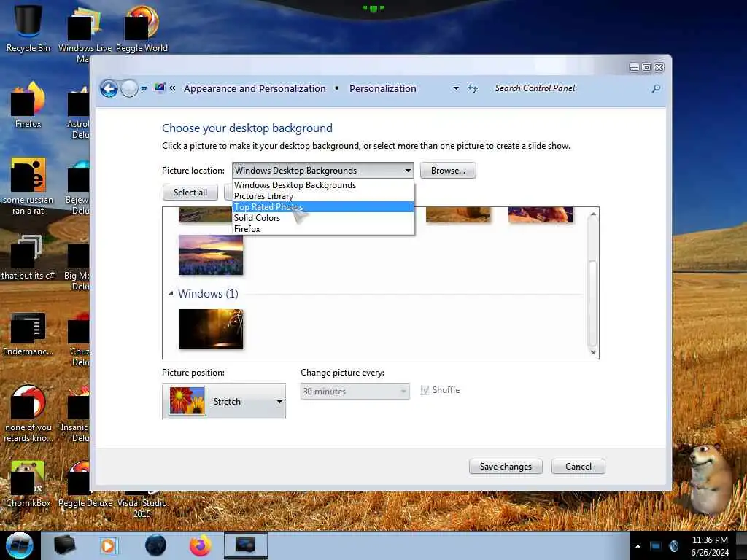This screenshot has height=560, width=747.
Task: Click the wallpaper list scroll up arrow
Action: click(592, 214)
